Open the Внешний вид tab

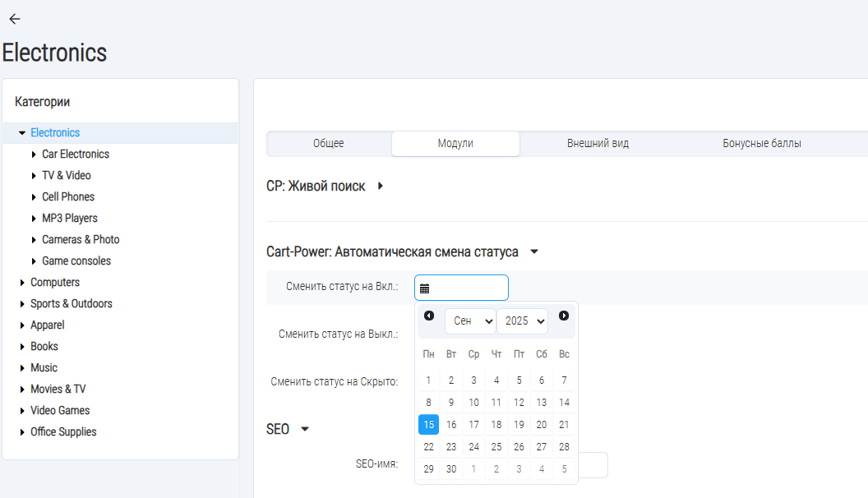(598, 144)
